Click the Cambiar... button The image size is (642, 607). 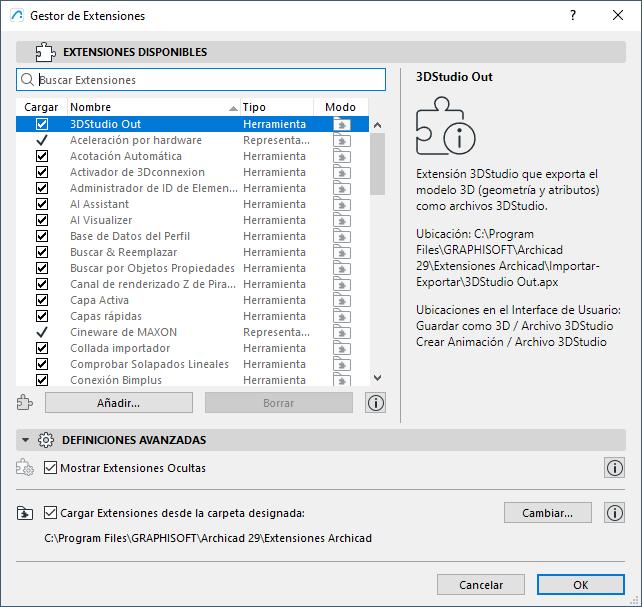pyautogui.click(x=547, y=512)
